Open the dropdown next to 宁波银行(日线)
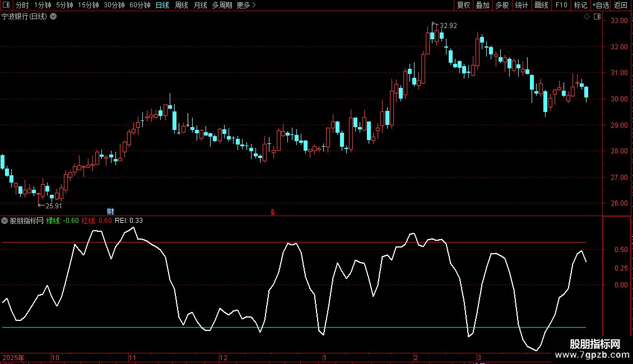633x364 pixels. pyautogui.click(x=53, y=17)
